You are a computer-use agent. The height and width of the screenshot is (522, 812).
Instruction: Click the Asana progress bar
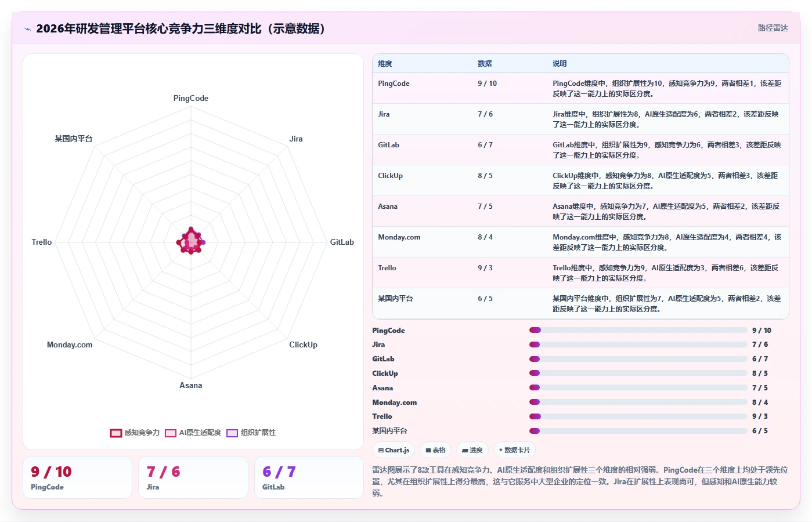(x=638, y=387)
